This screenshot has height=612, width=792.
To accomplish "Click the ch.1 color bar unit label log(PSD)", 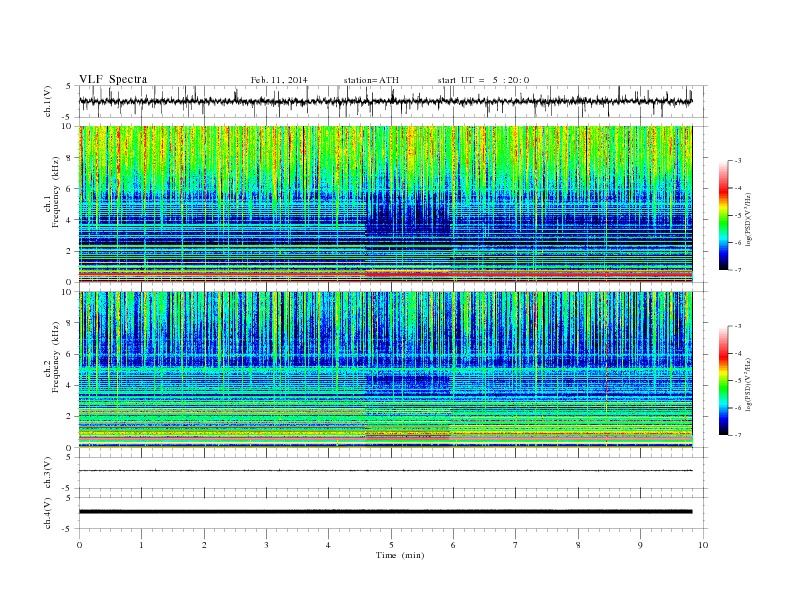I will pyautogui.click(x=749, y=220).
